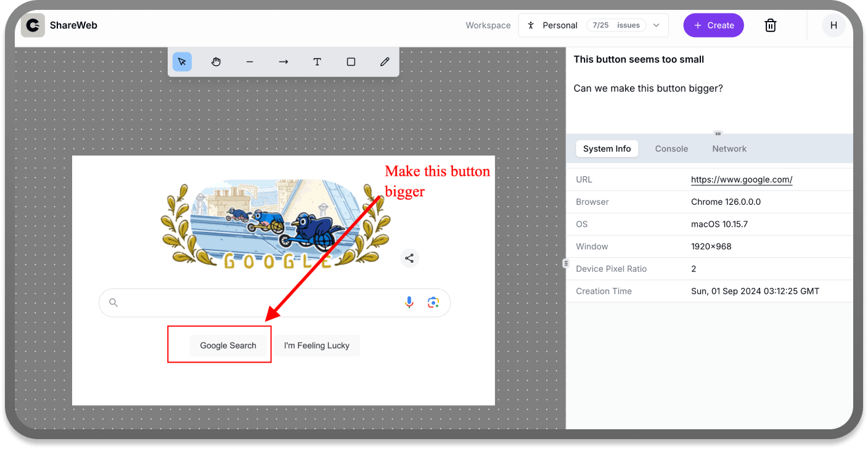Open the H user avatar menu
Viewport: 868px width, 449px height.
coord(833,25)
